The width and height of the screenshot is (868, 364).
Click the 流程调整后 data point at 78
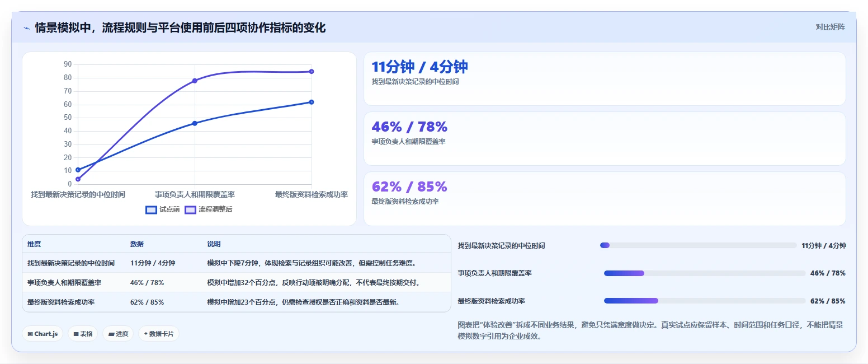tap(195, 81)
